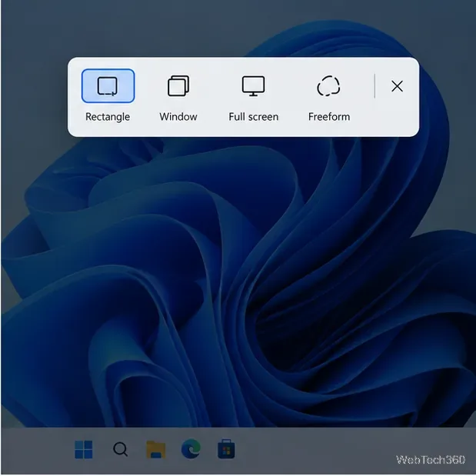Image resolution: width=476 pixels, height=476 pixels.
Task: Choose the Window snip mode
Action: [178, 86]
